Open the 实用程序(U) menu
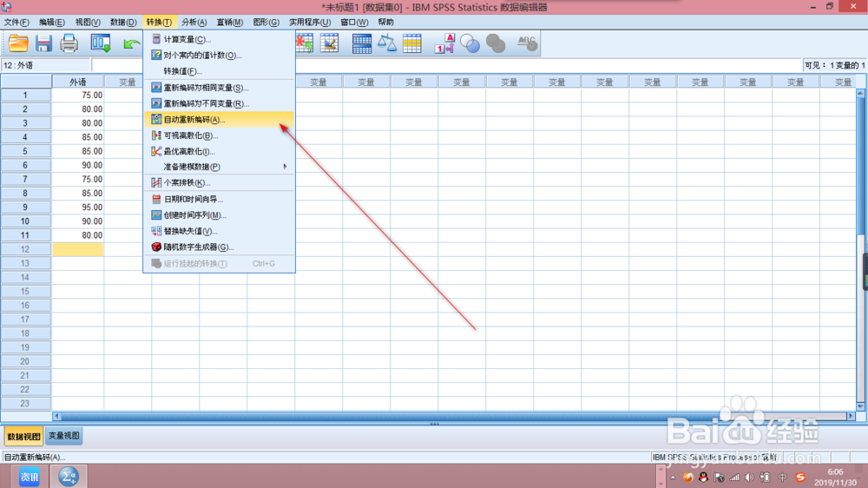Viewport: 868px width, 488px height. [310, 23]
